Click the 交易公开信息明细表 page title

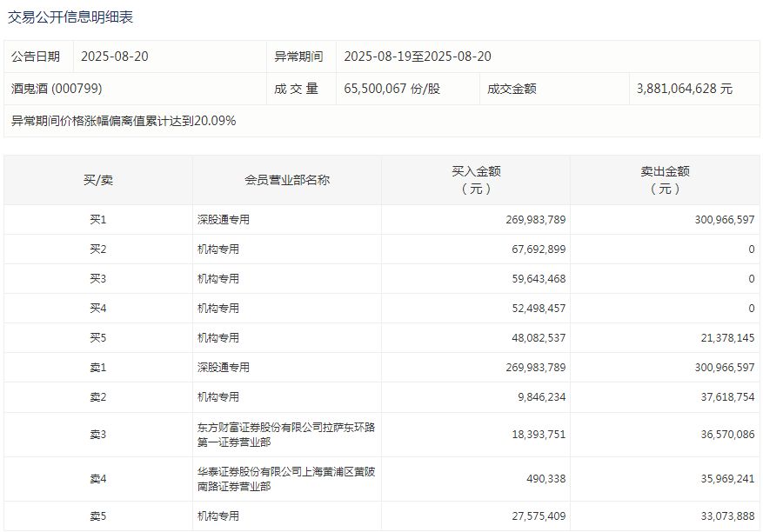pos(70,17)
